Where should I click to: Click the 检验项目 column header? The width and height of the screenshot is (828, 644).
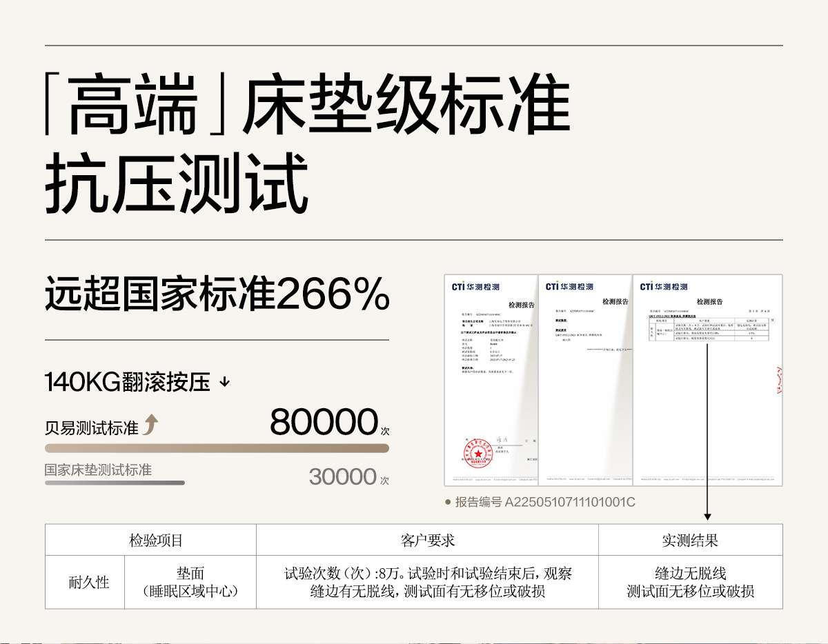[150, 540]
